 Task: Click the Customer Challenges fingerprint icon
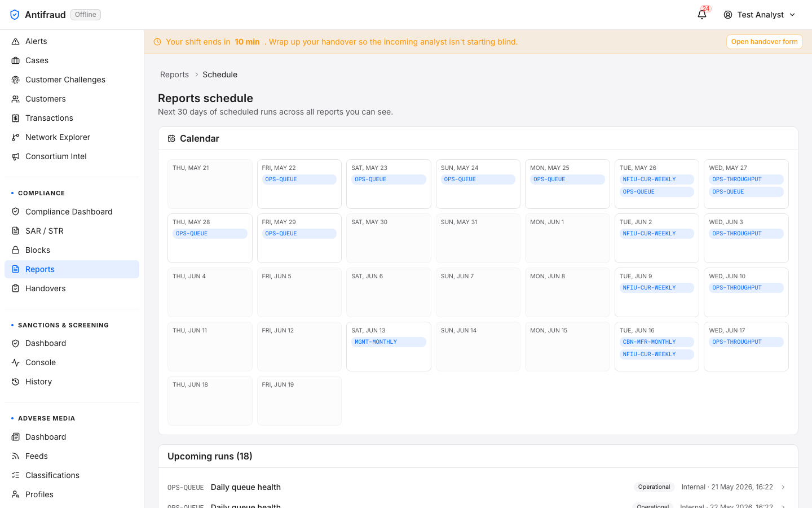[x=16, y=80]
